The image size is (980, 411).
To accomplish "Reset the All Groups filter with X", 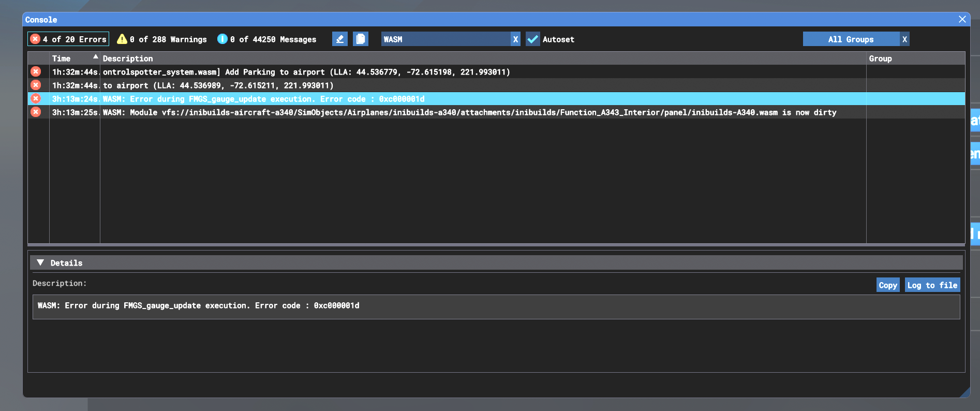I will coord(904,39).
